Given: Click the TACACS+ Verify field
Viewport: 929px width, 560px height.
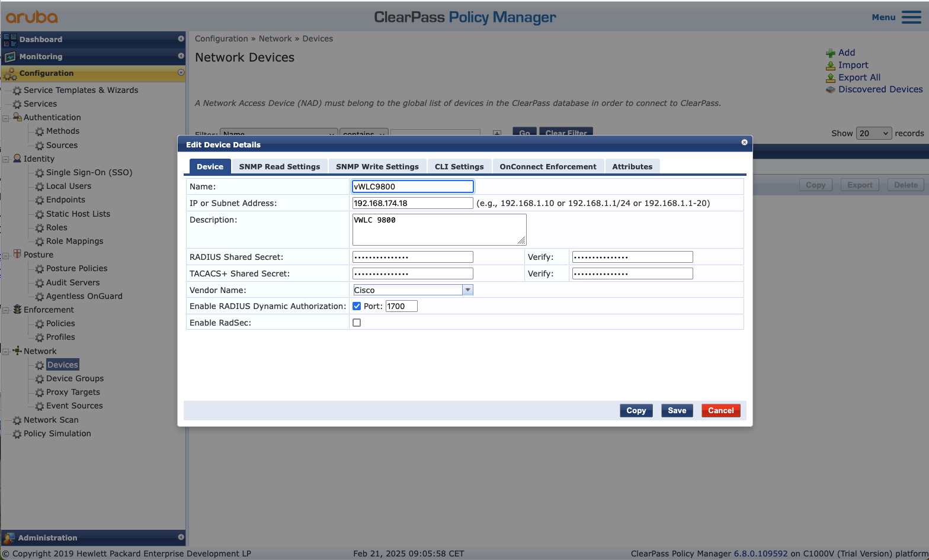Looking at the screenshot, I should [633, 273].
